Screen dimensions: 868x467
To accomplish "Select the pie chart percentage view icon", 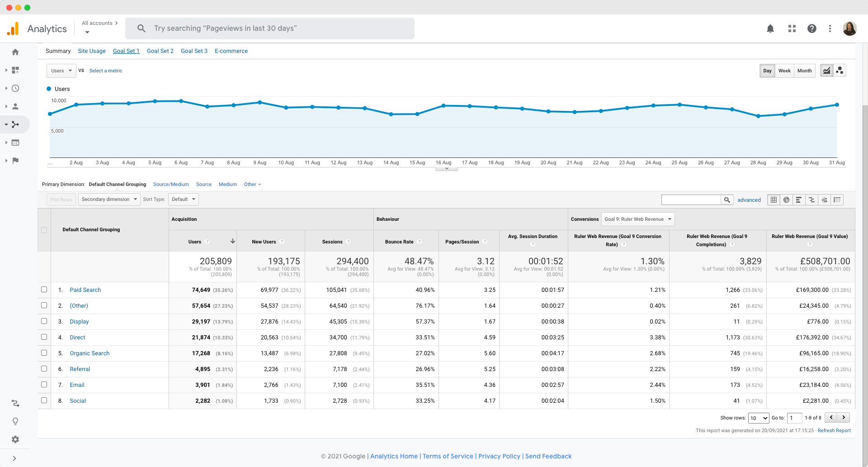I will coord(787,200).
